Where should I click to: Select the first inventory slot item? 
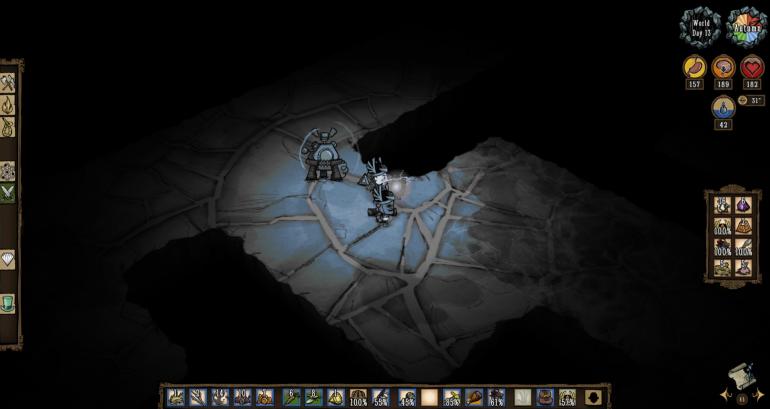pyautogui.click(x=176, y=397)
